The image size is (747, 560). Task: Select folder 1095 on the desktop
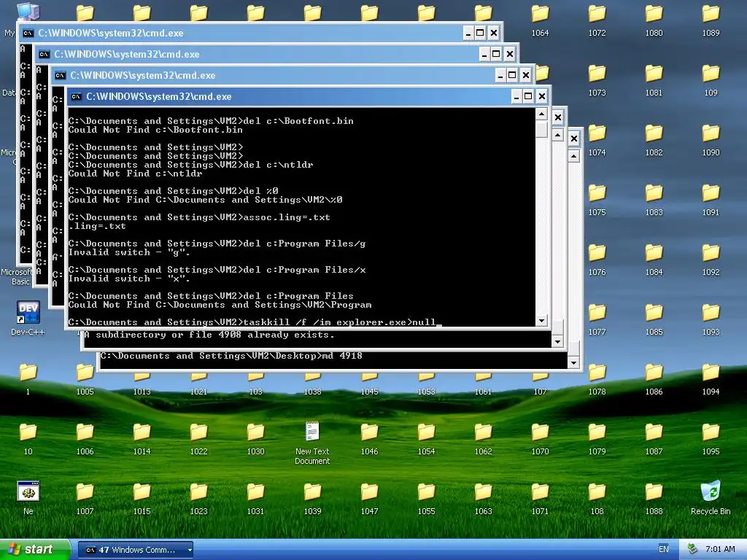tap(711, 438)
